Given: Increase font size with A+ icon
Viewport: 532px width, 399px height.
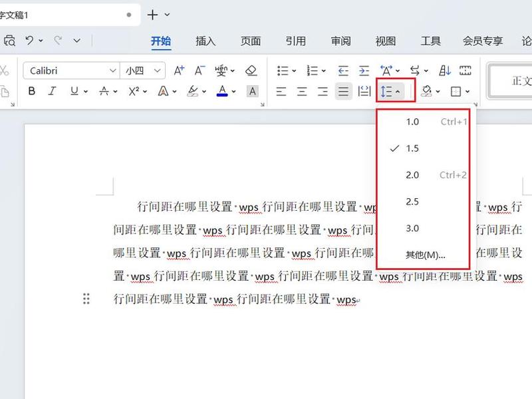Looking at the screenshot, I should click(x=179, y=70).
